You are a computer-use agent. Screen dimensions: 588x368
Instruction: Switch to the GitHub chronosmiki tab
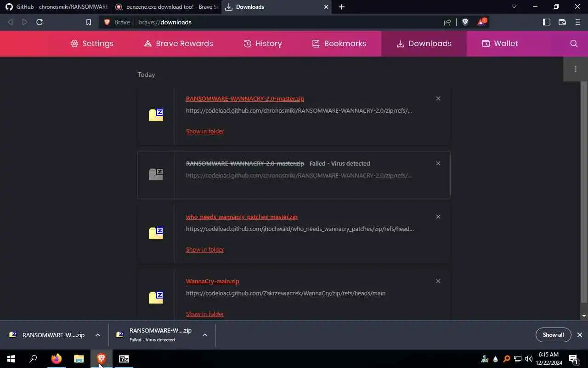tap(56, 7)
